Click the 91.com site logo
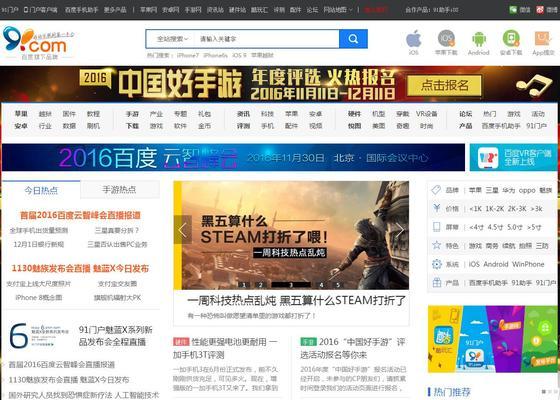 click(x=39, y=43)
